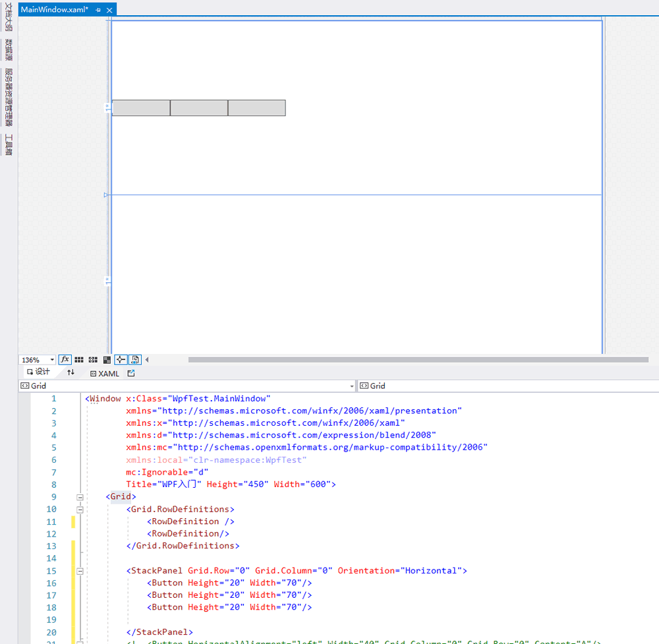Click the StackPanel Grid.Row="0" attribute
659x644 pixels.
[219, 570]
